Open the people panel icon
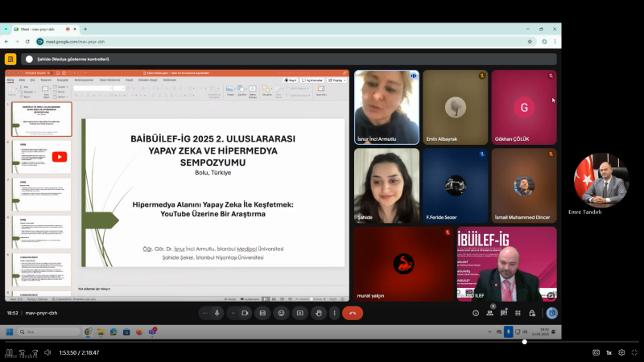This screenshot has width=644, height=362. [489, 313]
